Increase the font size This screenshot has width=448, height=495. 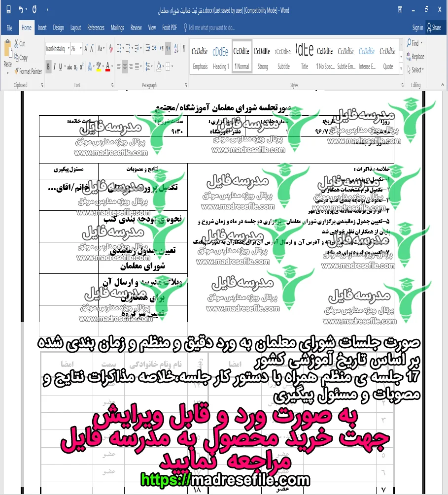[86, 49]
